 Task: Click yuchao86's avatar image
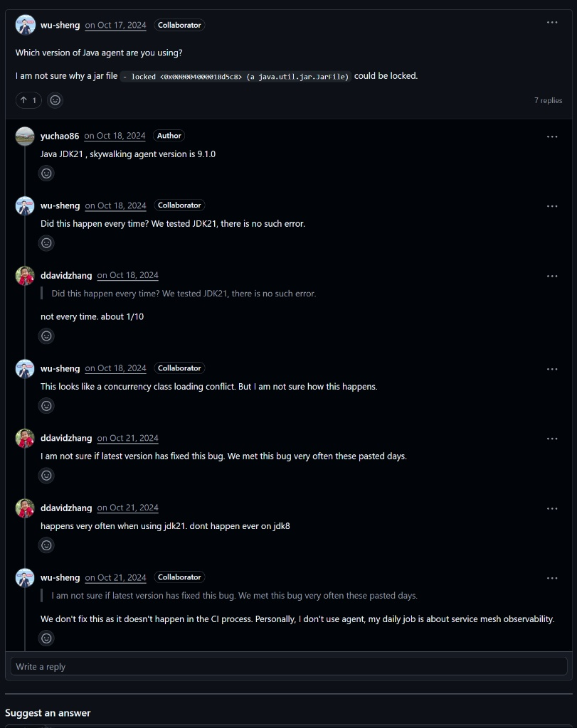pos(25,136)
